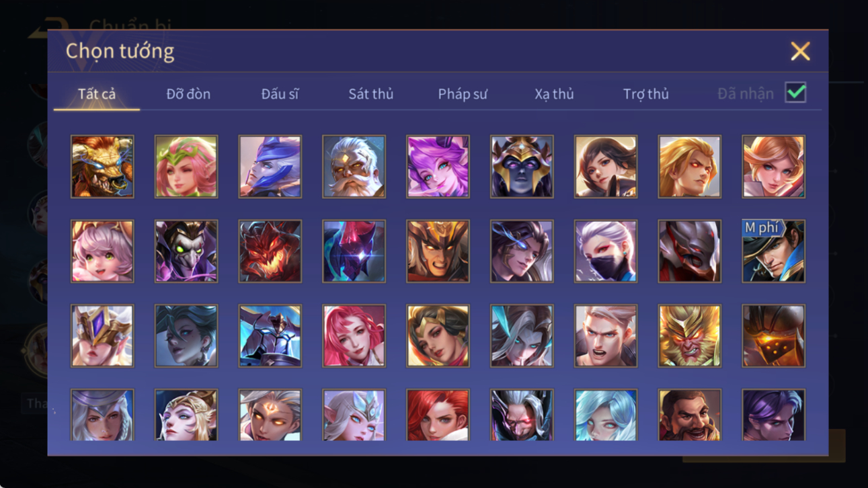Pick the blue armored robot hero
Screen dimensions: 868x488
(270, 336)
